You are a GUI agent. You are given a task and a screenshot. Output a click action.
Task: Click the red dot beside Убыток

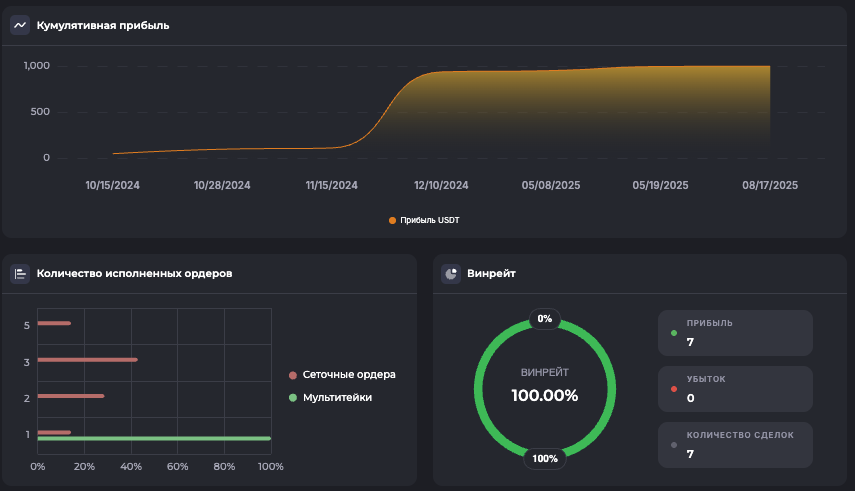(674, 389)
